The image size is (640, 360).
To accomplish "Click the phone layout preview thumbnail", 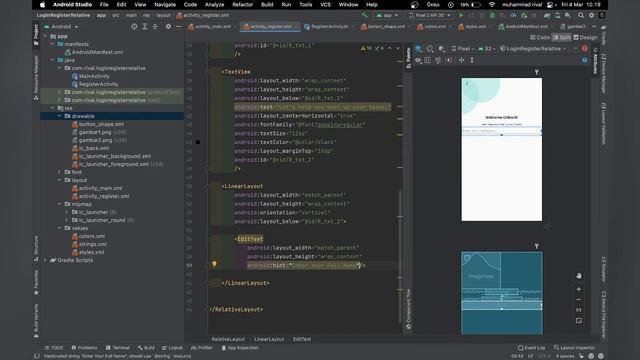I will click(x=502, y=149).
